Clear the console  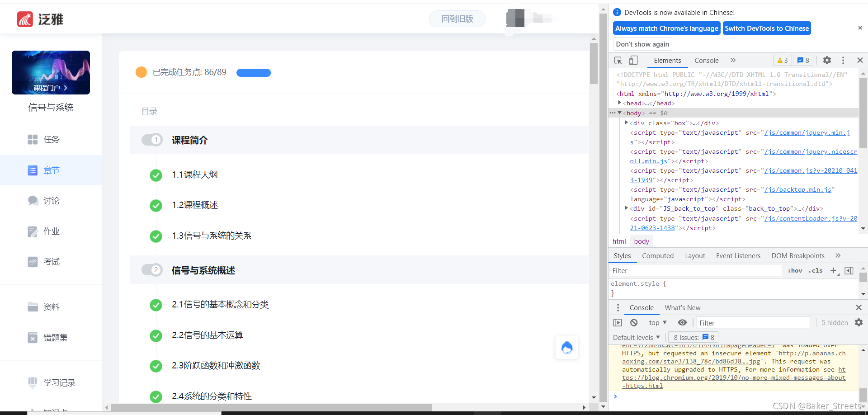(634, 322)
